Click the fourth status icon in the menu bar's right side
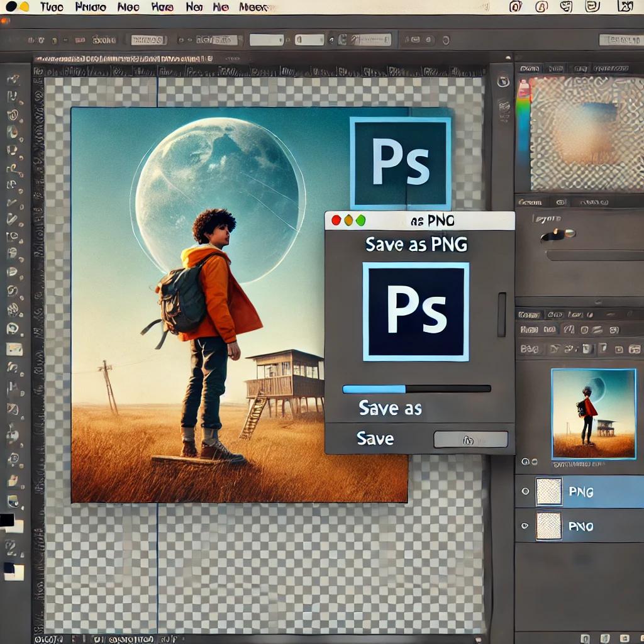Image resolution: width=644 pixels, height=644 pixels. 592,6
